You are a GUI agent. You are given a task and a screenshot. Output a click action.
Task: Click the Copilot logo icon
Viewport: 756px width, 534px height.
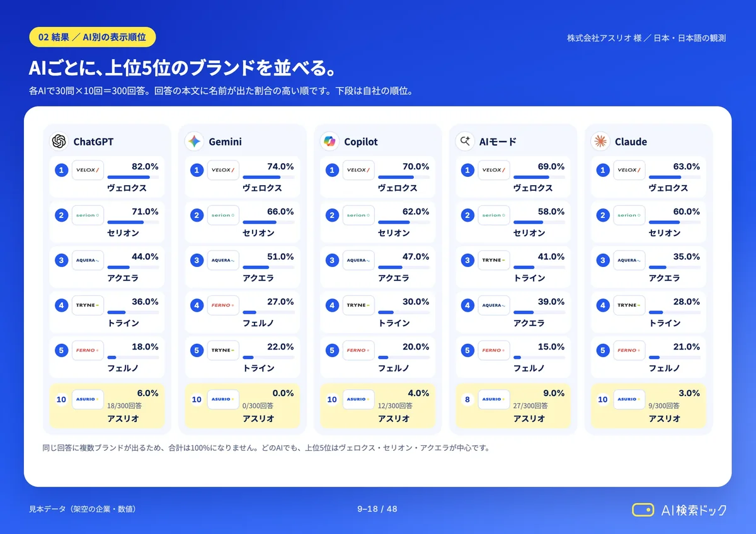pyautogui.click(x=329, y=142)
